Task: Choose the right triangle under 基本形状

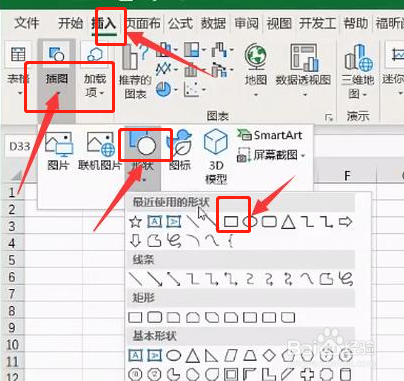Action: coord(211,355)
